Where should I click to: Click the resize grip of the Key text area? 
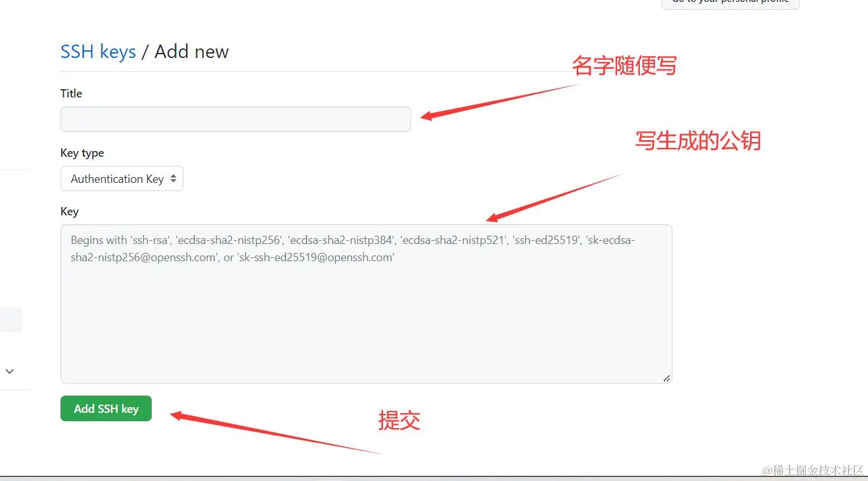(x=667, y=378)
